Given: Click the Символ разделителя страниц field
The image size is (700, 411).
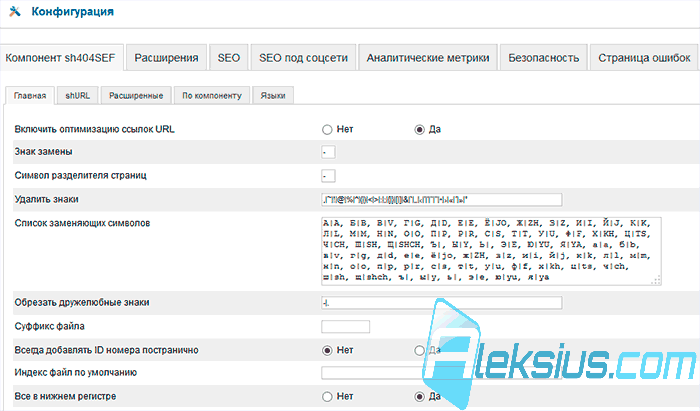Looking at the screenshot, I should click(328, 176).
